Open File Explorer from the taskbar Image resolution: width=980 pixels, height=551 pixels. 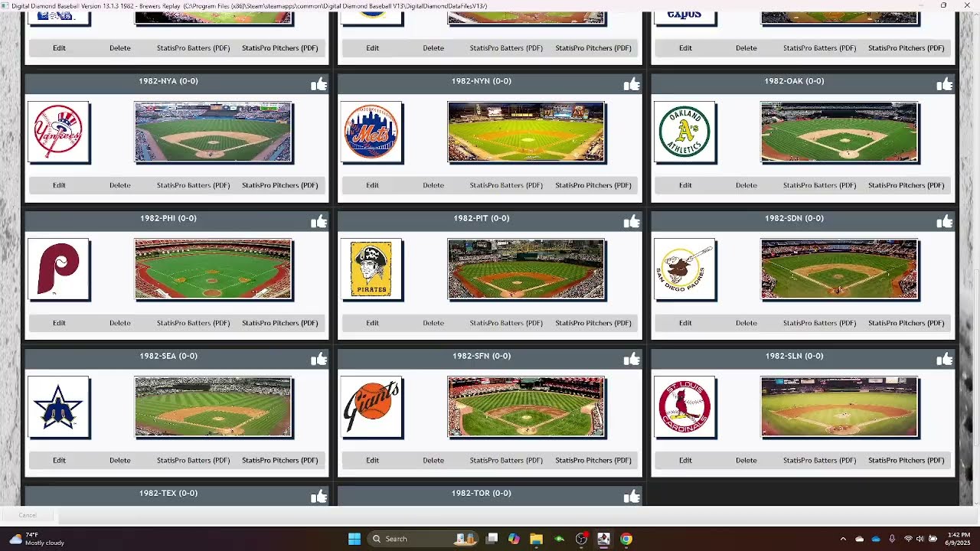click(536, 539)
